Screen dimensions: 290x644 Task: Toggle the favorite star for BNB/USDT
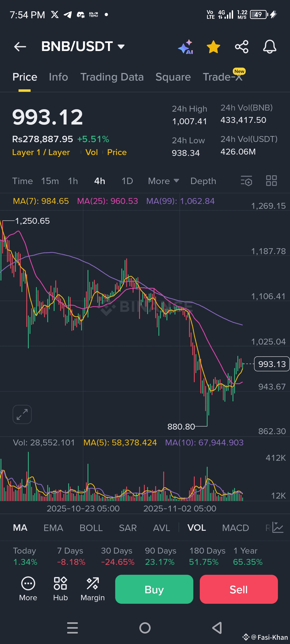point(213,47)
